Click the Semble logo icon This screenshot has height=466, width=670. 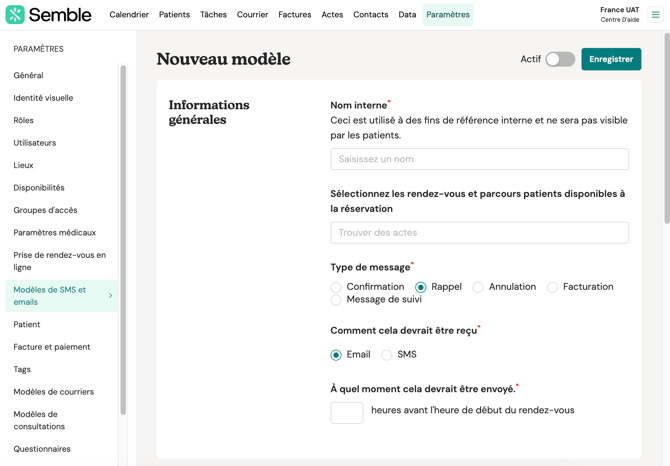pyautogui.click(x=15, y=15)
